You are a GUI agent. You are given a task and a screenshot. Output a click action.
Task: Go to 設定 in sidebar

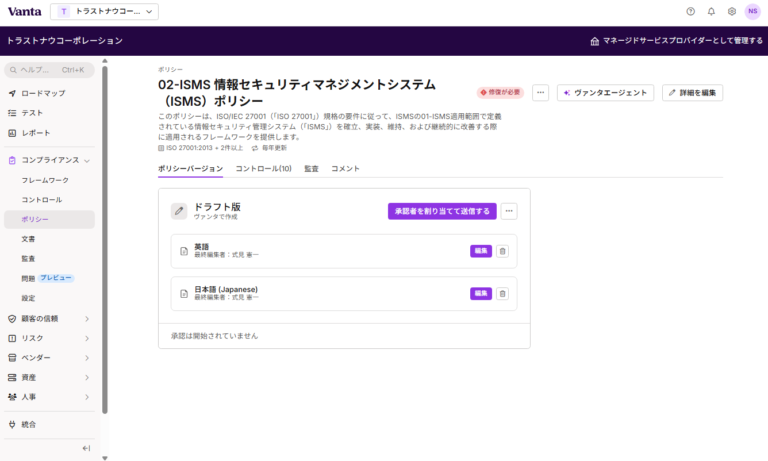coord(28,298)
